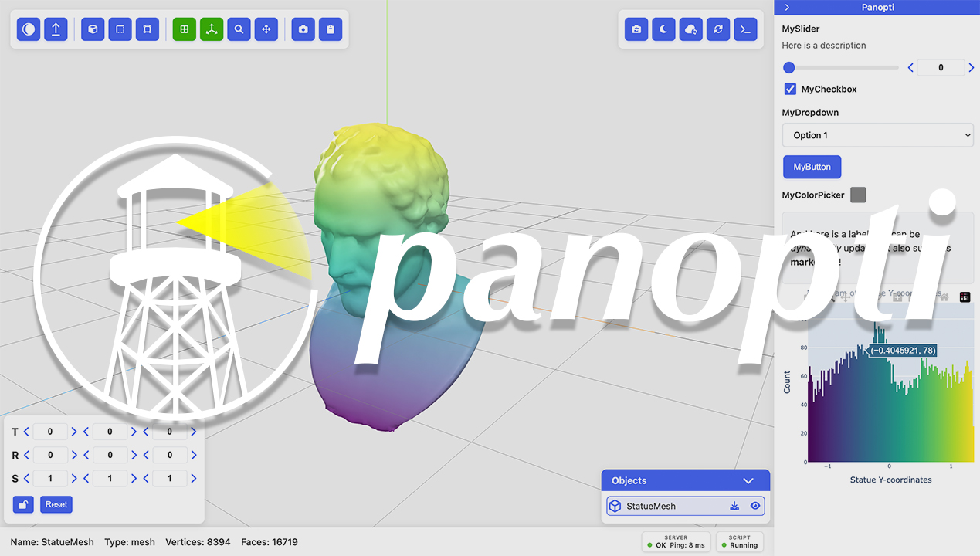Click the clipboard icon in toolbar
Image resolution: width=980 pixels, height=556 pixels.
click(330, 29)
